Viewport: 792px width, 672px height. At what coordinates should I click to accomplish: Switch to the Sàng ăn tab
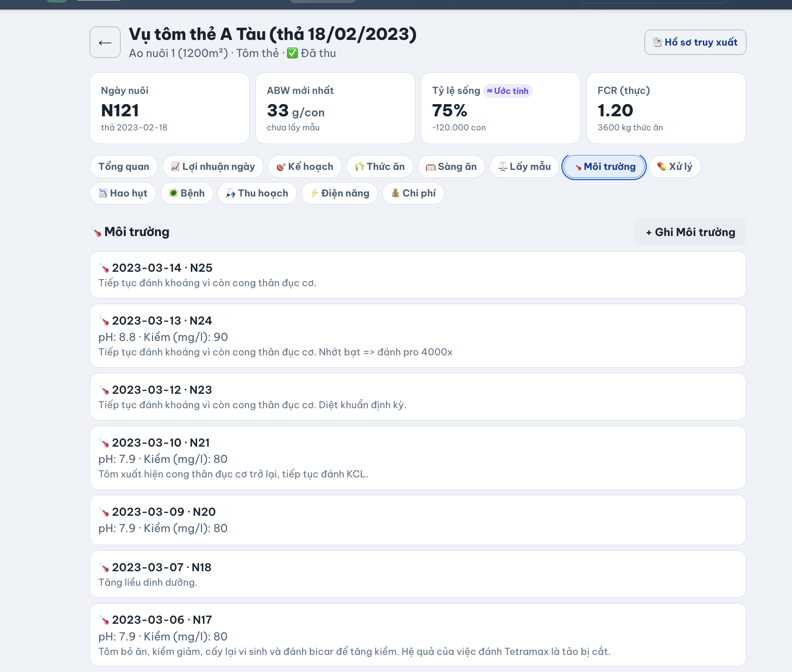451,166
